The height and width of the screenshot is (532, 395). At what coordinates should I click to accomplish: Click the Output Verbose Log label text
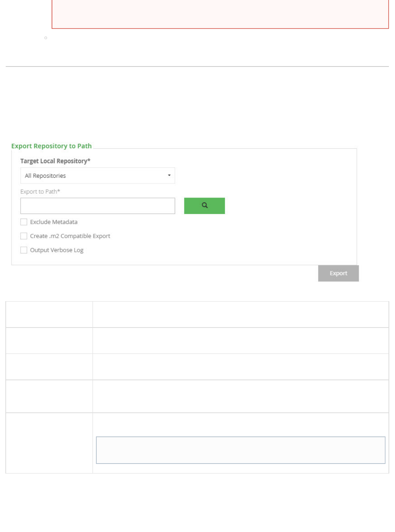57,250
